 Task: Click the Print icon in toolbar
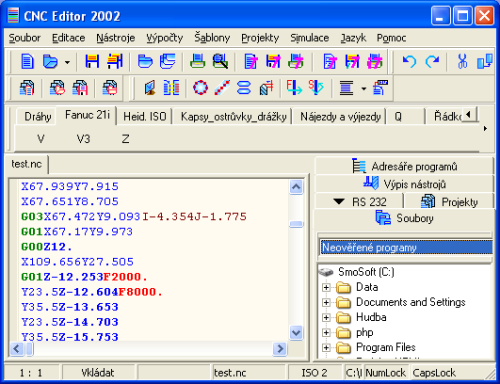(197, 61)
